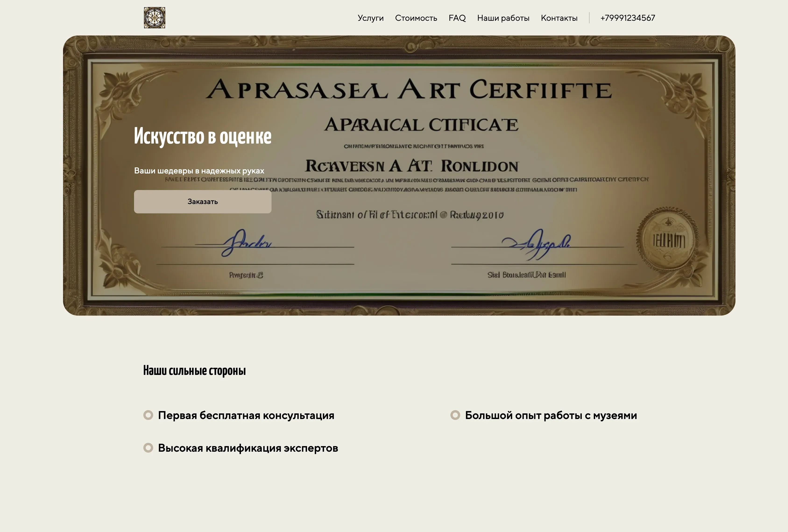Select text Большой опыт работы с музеями
The height and width of the screenshot is (532, 788).
[551, 415]
